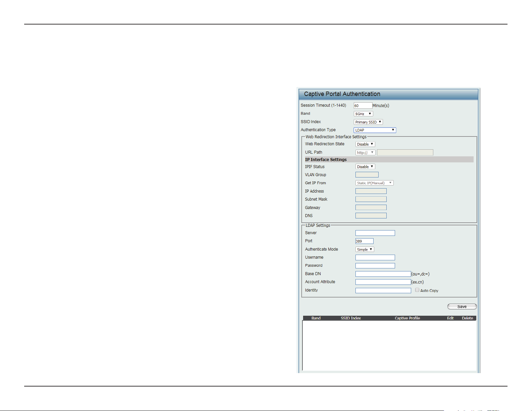
Task: Click the Identity input field
Action: tap(383, 291)
